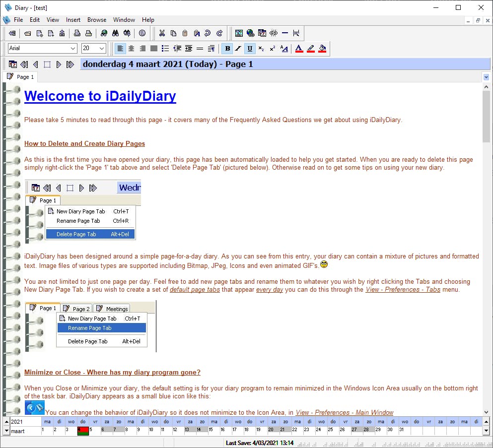Go to next day arrow
Viewport: 493px width, 448px height.
(59, 64)
